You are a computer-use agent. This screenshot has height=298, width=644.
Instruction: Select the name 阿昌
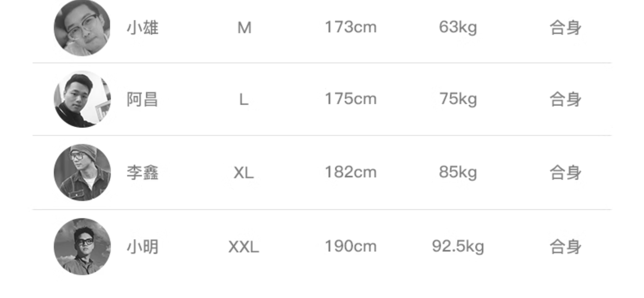[x=142, y=99]
